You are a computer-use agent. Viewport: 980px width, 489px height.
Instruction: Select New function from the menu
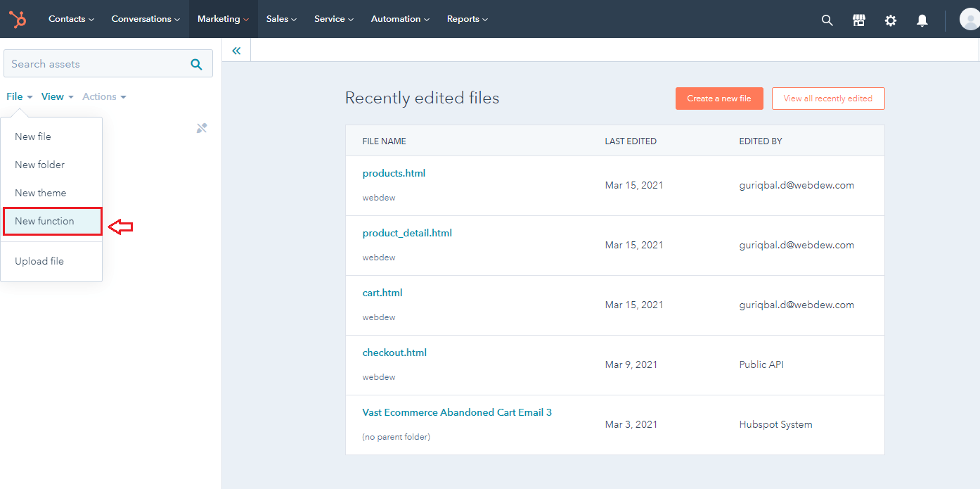tap(44, 221)
